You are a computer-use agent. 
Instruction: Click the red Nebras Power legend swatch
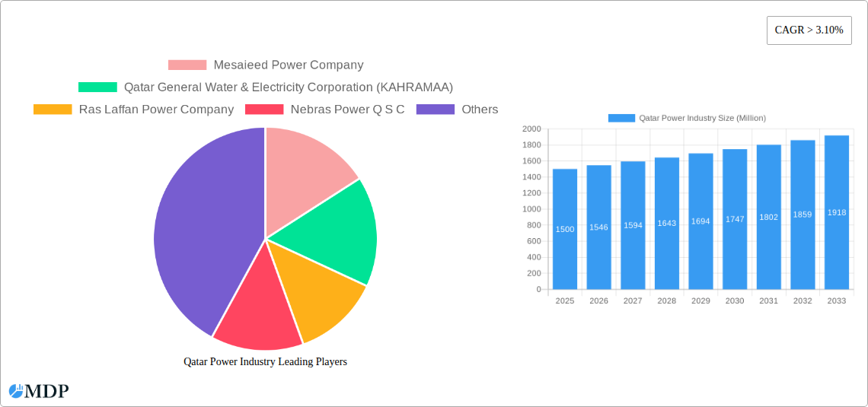click(264, 110)
